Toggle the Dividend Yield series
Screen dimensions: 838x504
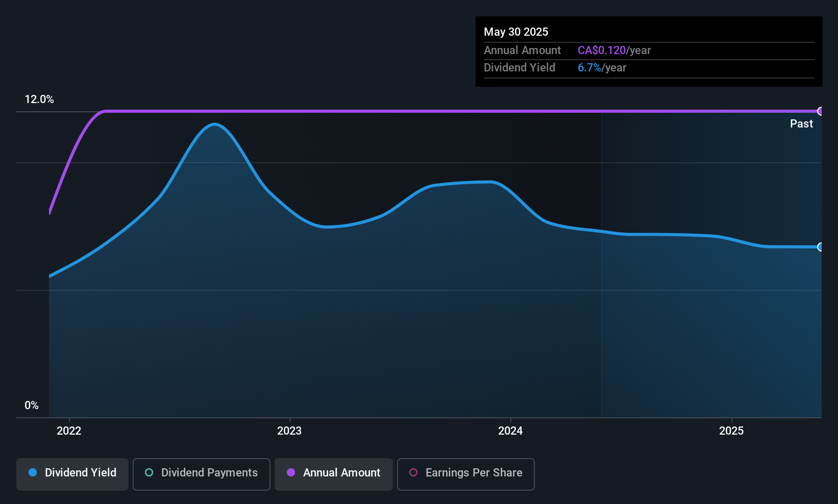(72, 474)
